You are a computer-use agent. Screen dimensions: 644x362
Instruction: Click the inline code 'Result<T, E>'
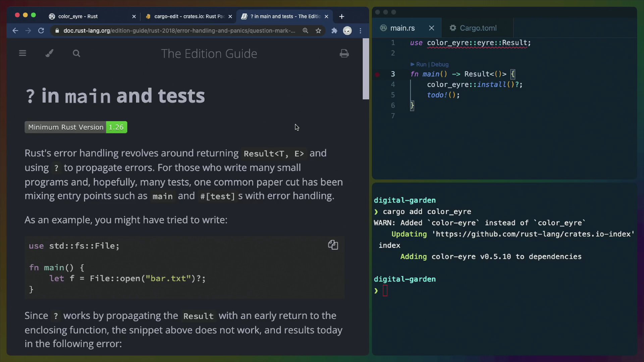(x=274, y=154)
